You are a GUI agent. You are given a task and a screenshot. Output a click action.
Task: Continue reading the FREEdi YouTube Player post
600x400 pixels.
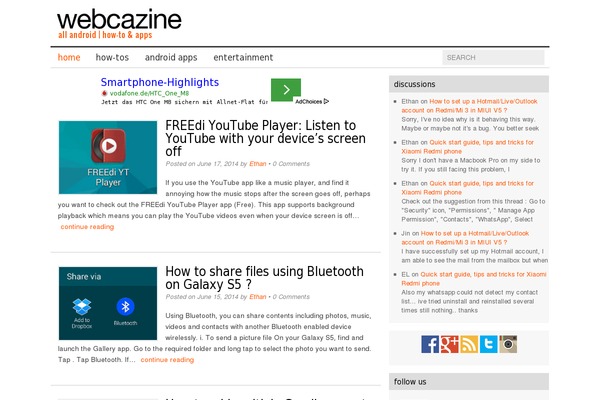coord(87,227)
